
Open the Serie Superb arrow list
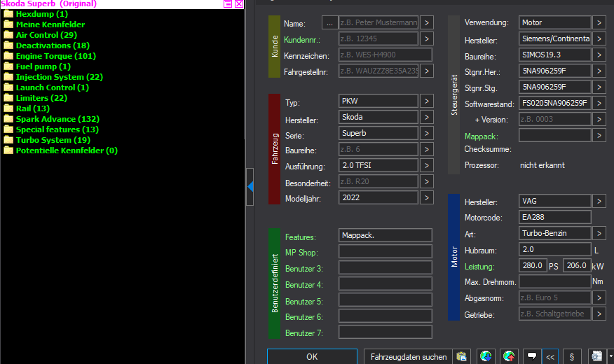tap(427, 133)
